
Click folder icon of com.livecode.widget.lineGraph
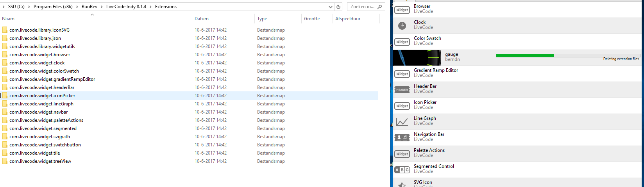(x=5, y=103)
